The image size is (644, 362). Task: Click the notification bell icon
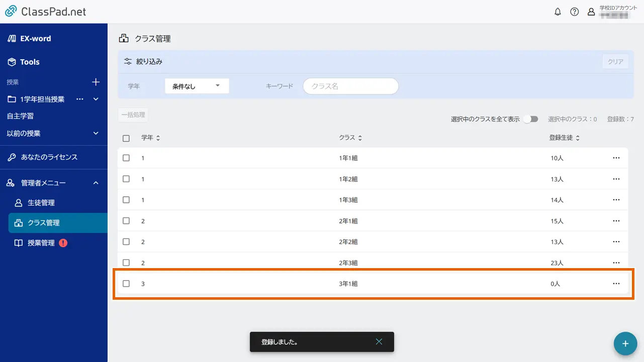click(x=558, y=12)
